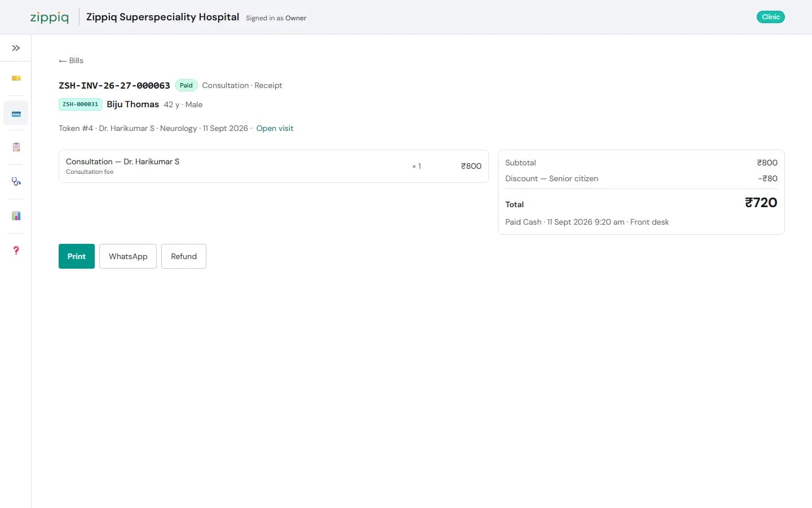Click the Consultation · Receipt label

pos(242,85)
